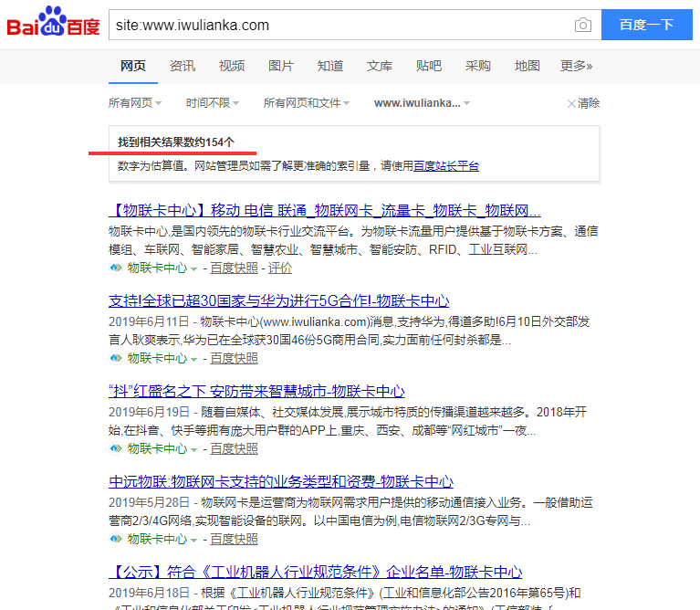The height and width of the screenshot is (610, 700).
Task: Click the 百度一下 search button
Action: point(646,25)
